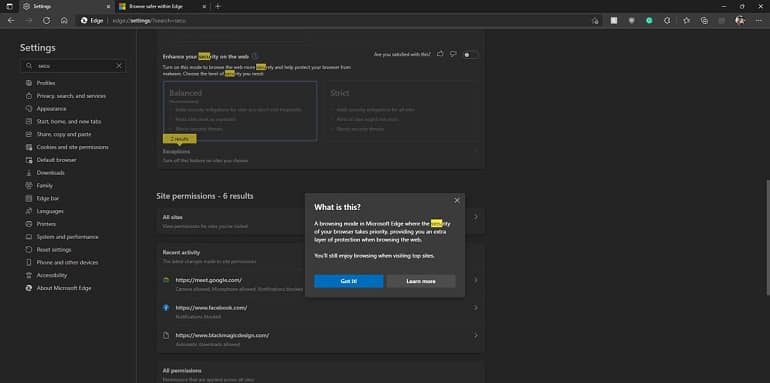The height and width of the screenshot is (383, 770).
Task: Click thumbs down feedback icon
Action: 453,54
